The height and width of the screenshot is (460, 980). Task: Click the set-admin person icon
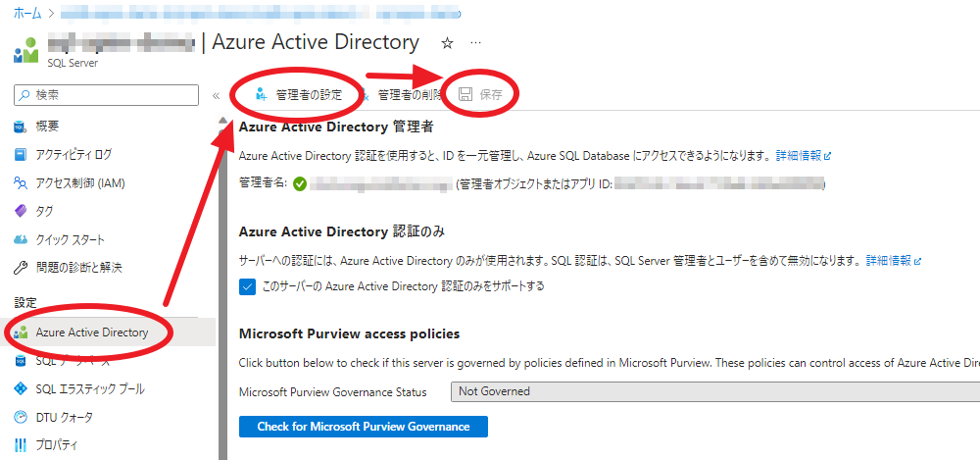[x=262, y=95]
